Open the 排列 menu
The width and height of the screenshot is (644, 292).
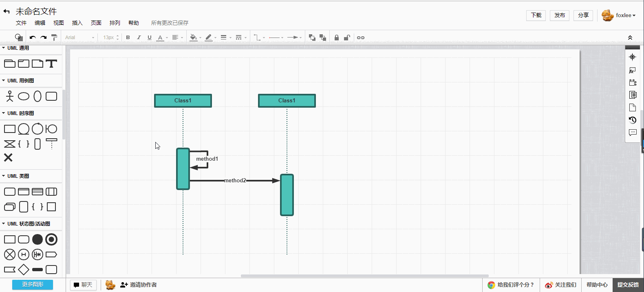coord(115,23)
